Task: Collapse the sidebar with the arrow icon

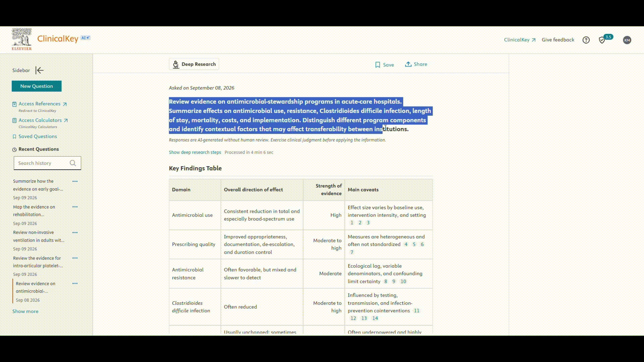Action: tap(40, 70)
